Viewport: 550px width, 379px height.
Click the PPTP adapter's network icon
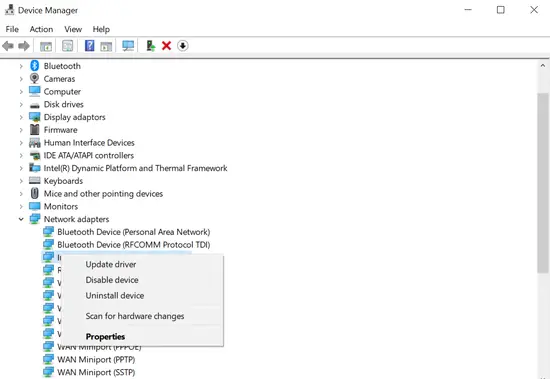coord(48,359)
